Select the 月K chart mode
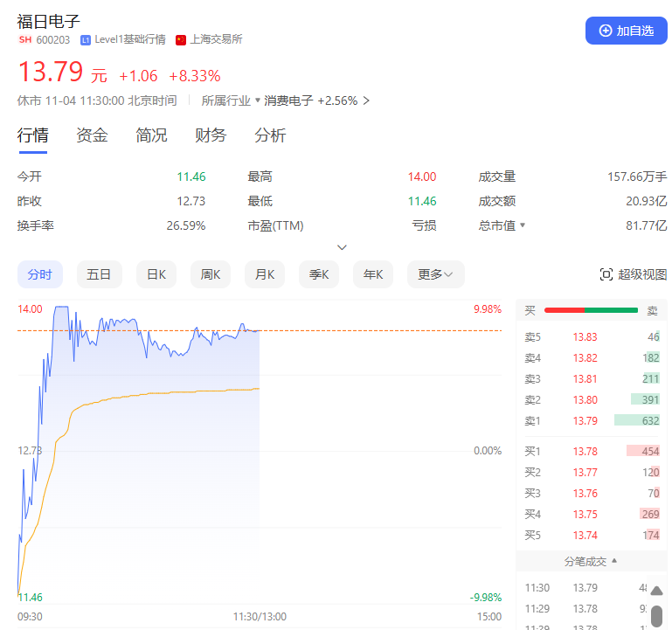672x630 pixels. (264, 274)
